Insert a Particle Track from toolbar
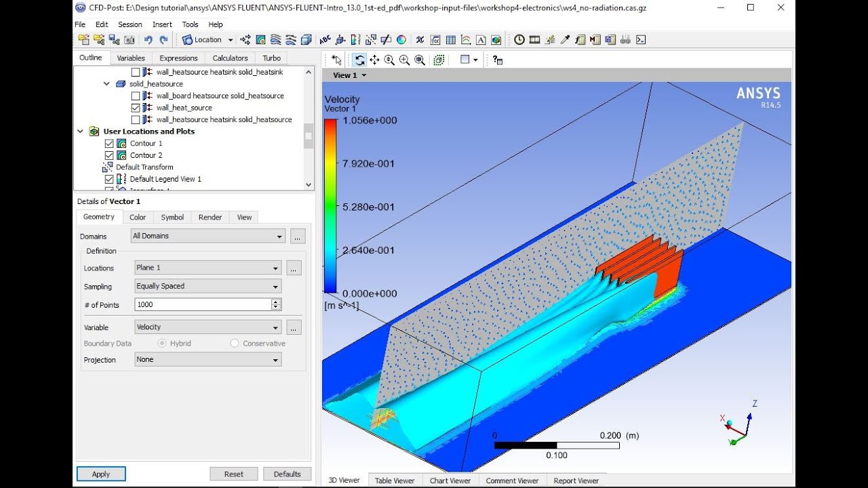This screenshot has width=868, height=488. (290, 40)
